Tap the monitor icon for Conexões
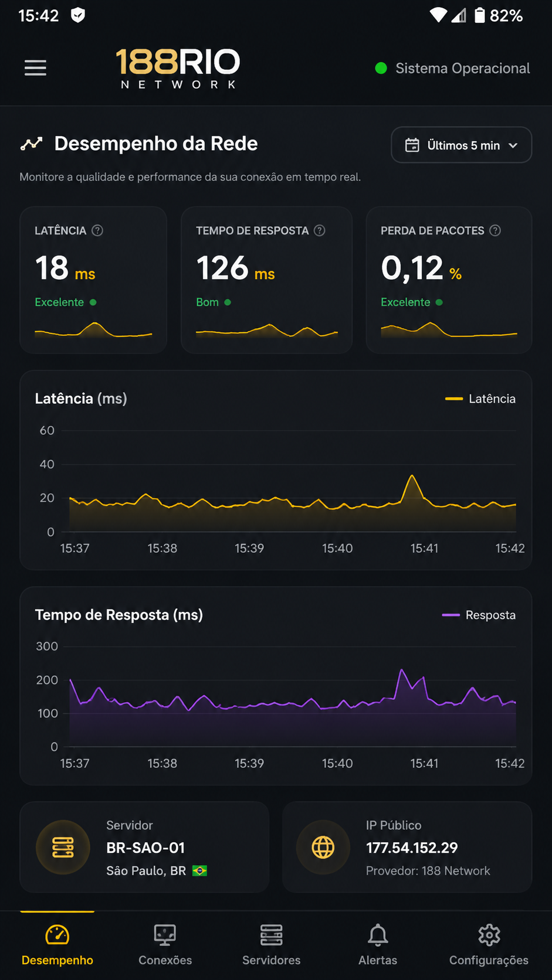This screenshot has width=552, height=980. pyautogui.click(x=165, y=935)
